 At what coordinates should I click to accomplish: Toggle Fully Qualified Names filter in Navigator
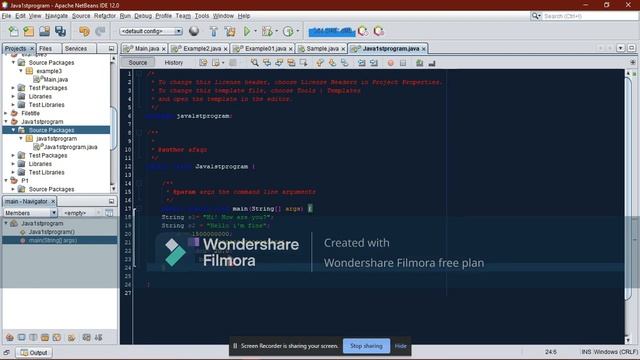tap(71, 337)
